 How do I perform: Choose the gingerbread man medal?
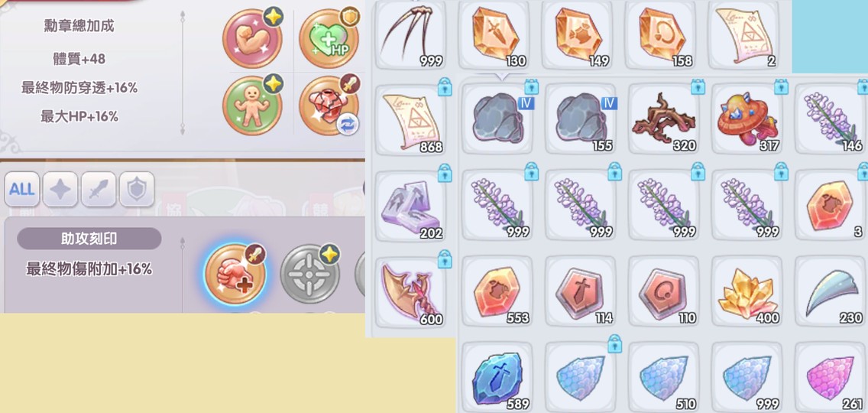[252, 106]
